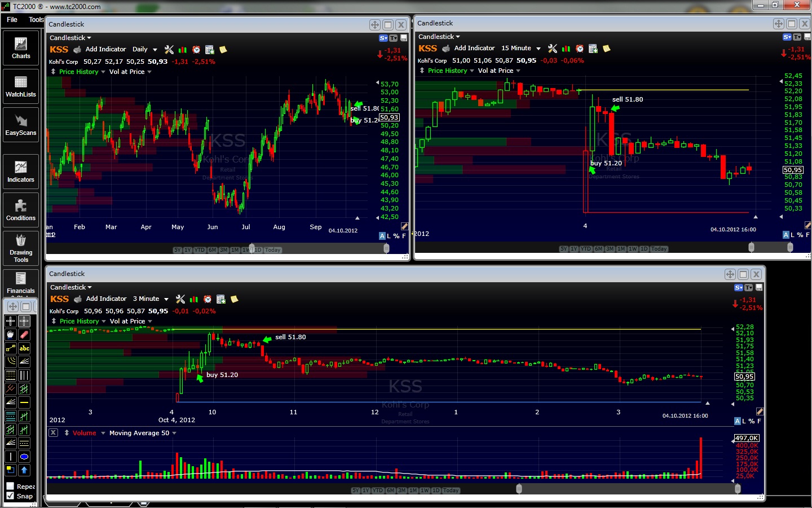Select Today range in Daily chart
The height and width of the screenshot is (508, 812).
272,250
